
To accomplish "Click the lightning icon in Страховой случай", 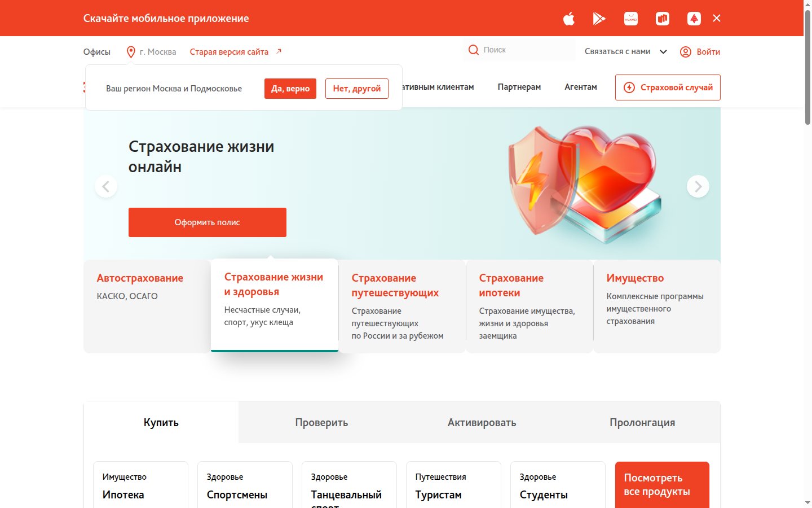I will pyautogui.click(x=629, y=87).
